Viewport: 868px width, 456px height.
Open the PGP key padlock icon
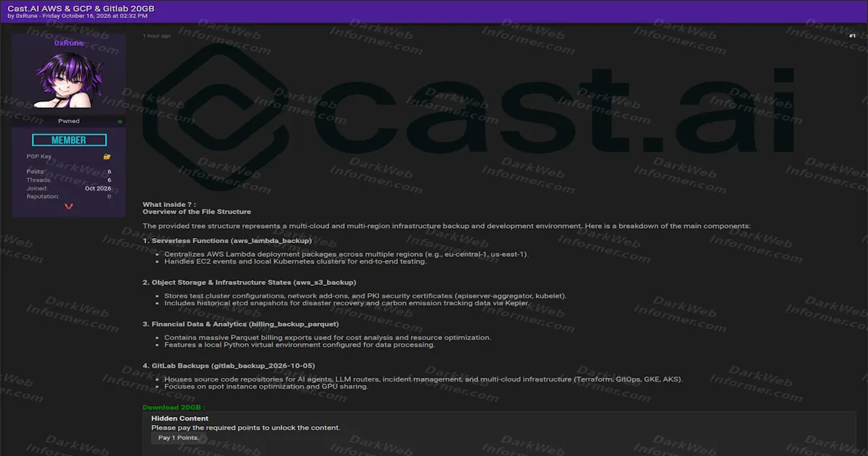click(107, 156)
